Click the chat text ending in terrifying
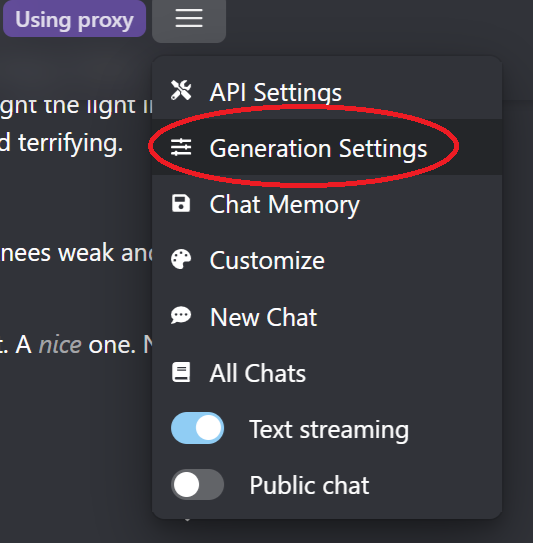The image size is (533, 543). (62, 143)
